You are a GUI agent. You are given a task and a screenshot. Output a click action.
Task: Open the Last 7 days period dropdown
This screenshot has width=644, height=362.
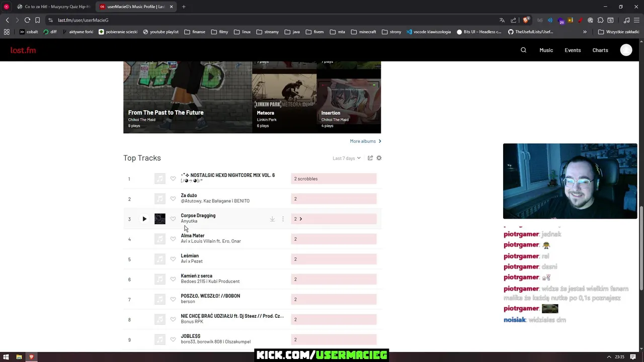[x=347, y=158]
